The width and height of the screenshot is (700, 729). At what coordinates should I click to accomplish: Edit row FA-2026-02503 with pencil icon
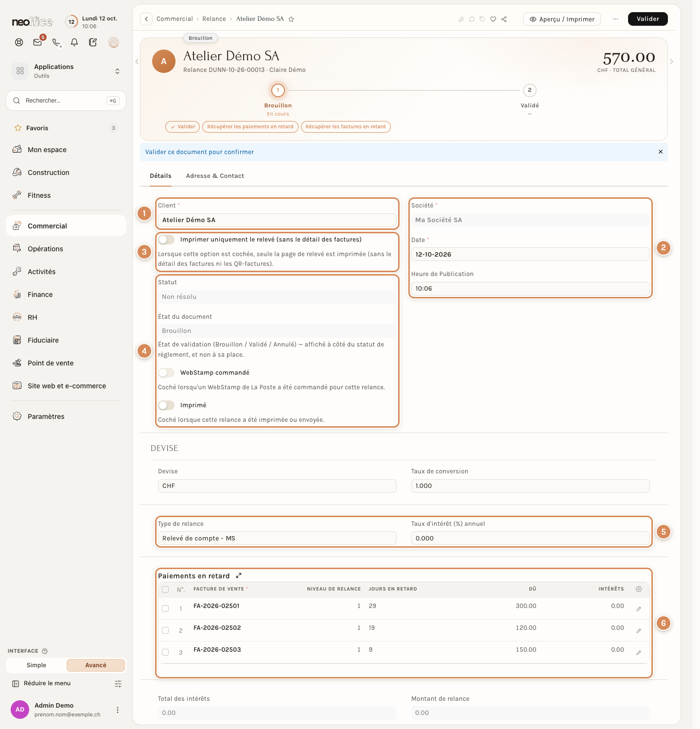pos(639,653)
